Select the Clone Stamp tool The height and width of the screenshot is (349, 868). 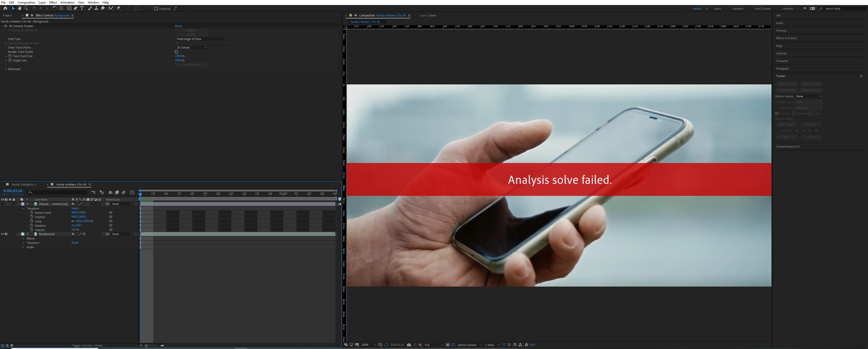(96, 8)
